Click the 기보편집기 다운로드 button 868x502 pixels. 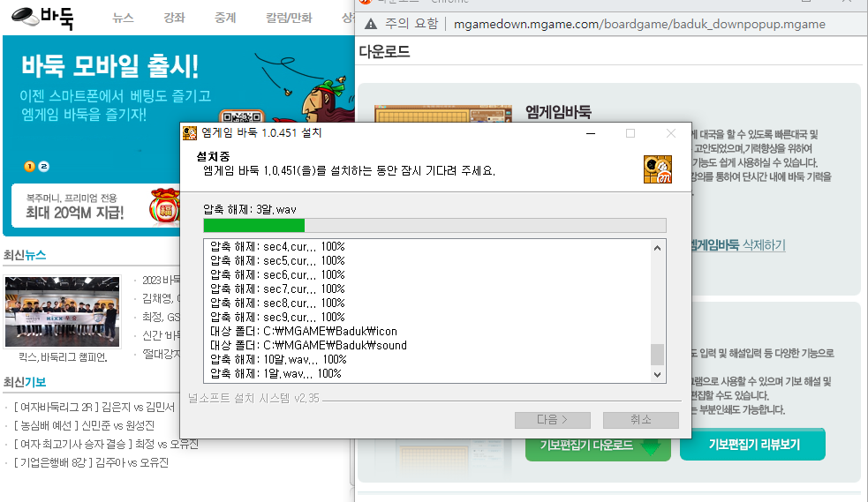point(598,445)
